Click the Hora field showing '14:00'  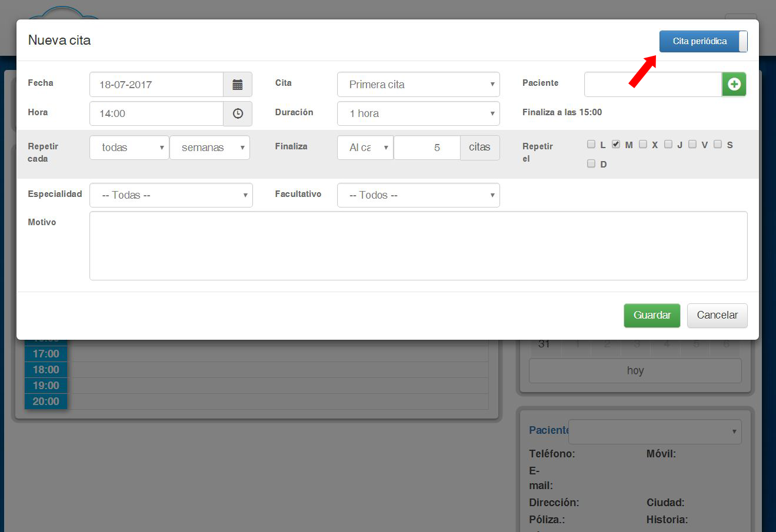click(156, 113)
